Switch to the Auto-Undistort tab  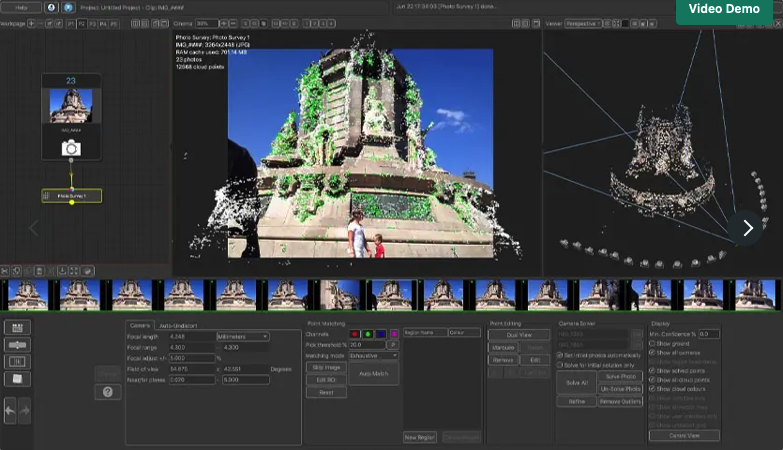point(176,326)
